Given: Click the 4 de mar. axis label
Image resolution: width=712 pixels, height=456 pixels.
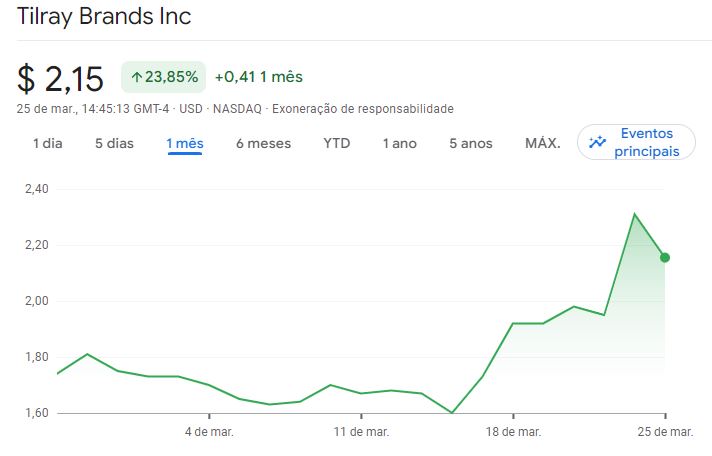Looking at the screenshot, I should 209,432.
